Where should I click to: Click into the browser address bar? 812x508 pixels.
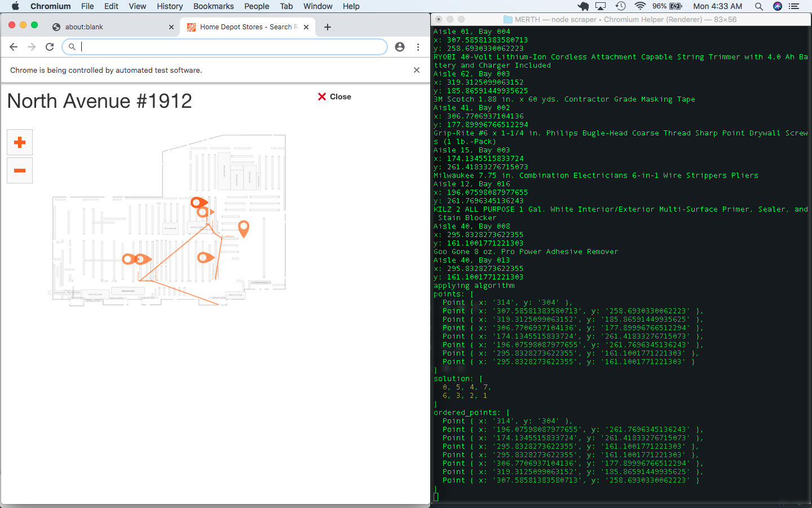click(x=226, y=47)
